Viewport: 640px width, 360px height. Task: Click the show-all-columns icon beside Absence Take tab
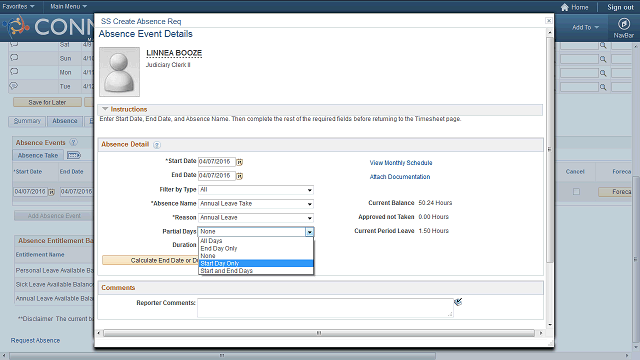pos(74,155)
